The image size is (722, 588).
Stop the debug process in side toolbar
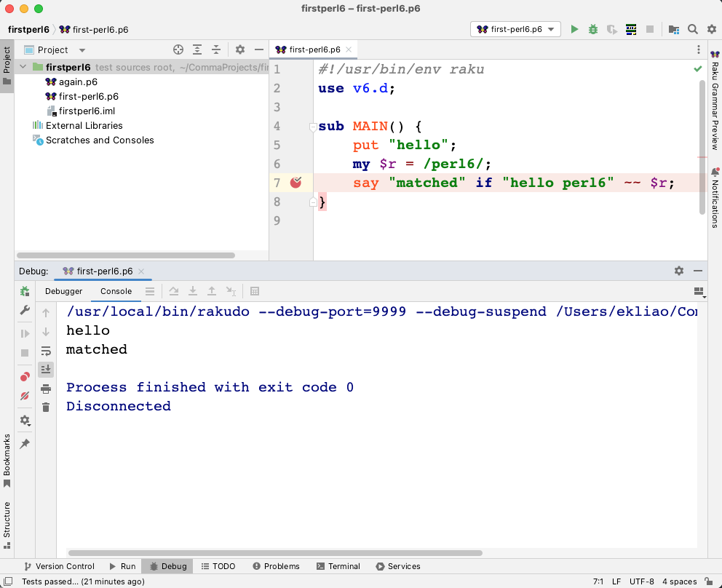click(25, 353)
